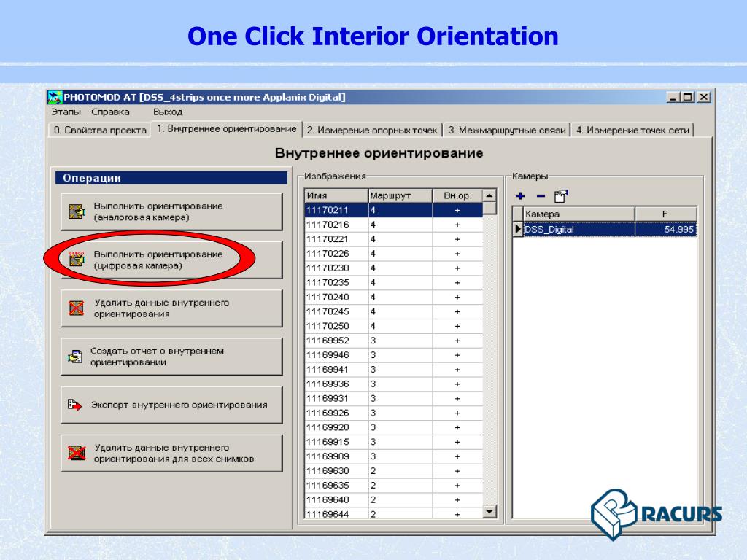Viewport: 747px width, 560px height.
Task: Close the PHOTOMOD AT window
Action: click(704, 97)
